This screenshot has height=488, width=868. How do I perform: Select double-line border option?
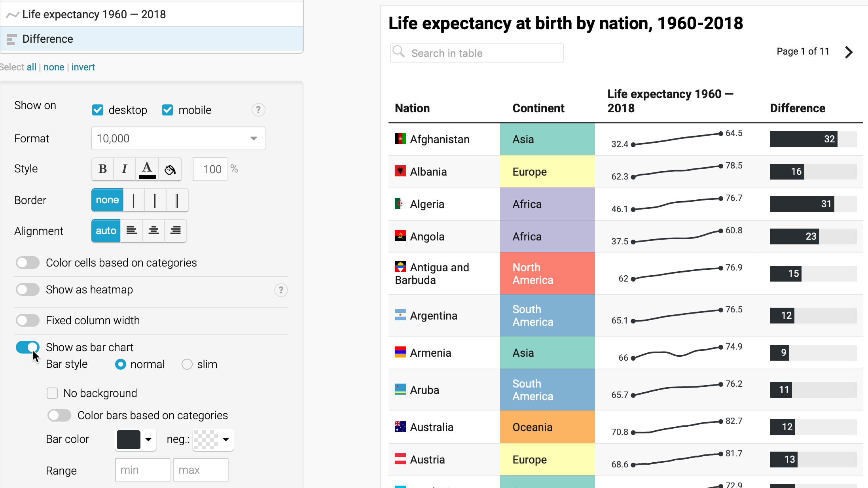pos(177,200)
